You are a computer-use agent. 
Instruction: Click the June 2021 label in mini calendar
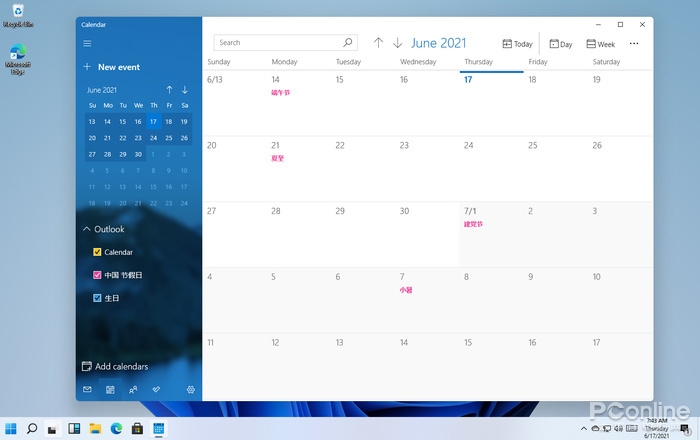(101, 90)
